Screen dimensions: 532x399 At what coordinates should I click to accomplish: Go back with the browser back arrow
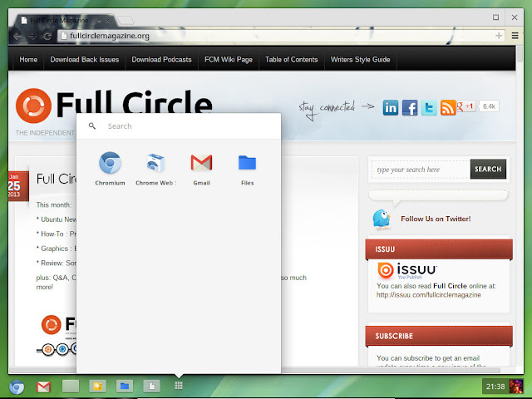(17, 36)
